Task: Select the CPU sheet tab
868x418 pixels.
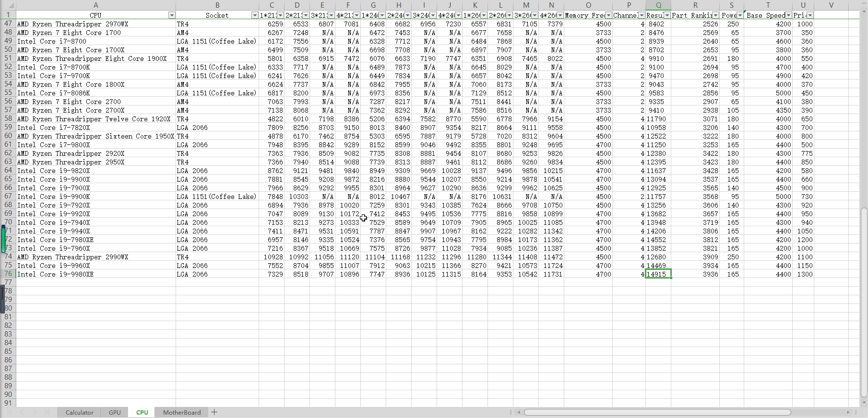Action: coord(142,412)
